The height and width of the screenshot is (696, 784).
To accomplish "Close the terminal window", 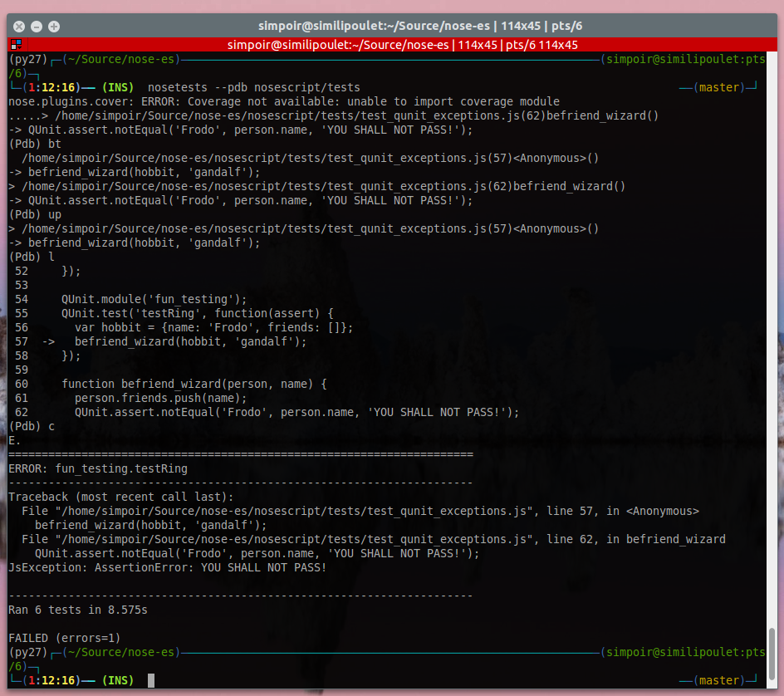I will (x=19, y=27).
